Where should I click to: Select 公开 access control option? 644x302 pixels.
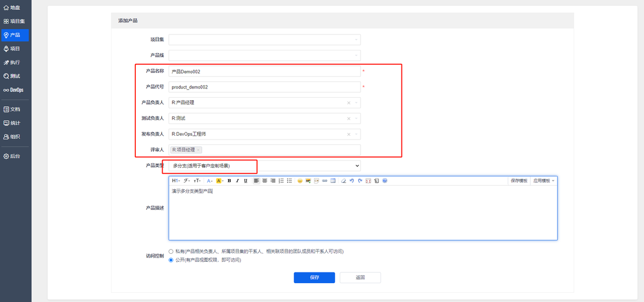point(171,260)
